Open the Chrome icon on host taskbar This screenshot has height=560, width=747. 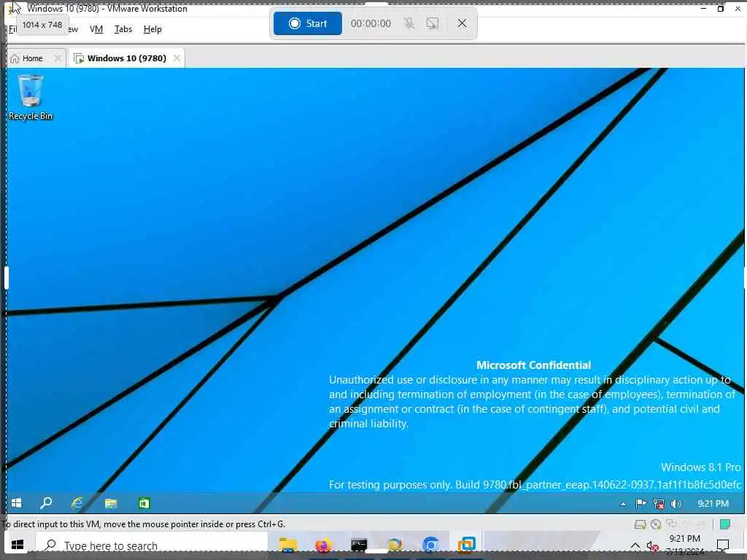click(430, 544)
